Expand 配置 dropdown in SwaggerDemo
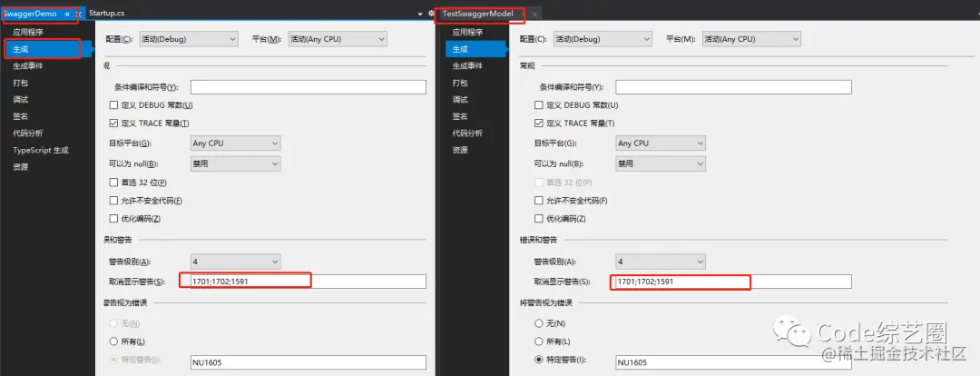Screen dimensions: 980x376 (188, 39)
